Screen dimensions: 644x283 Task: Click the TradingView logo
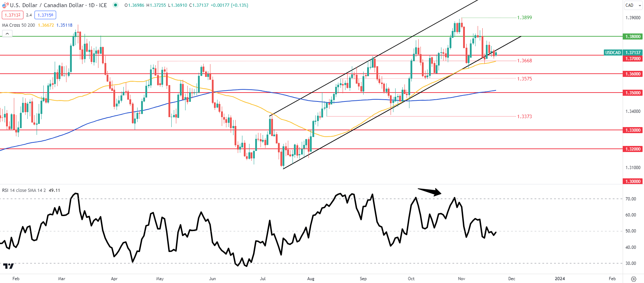point(9,266)
